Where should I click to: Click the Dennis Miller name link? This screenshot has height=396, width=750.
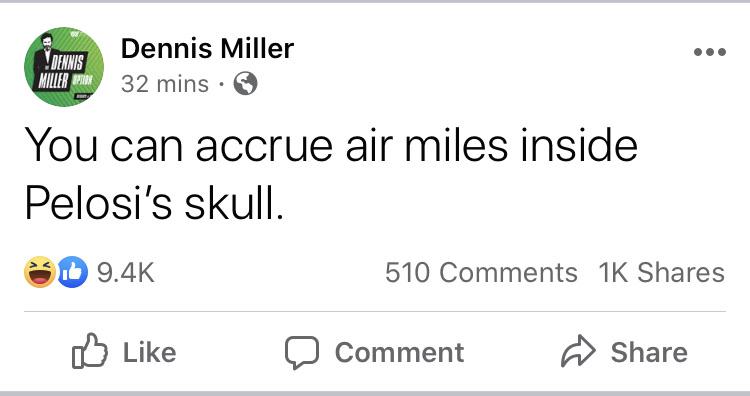pos(207,49)
